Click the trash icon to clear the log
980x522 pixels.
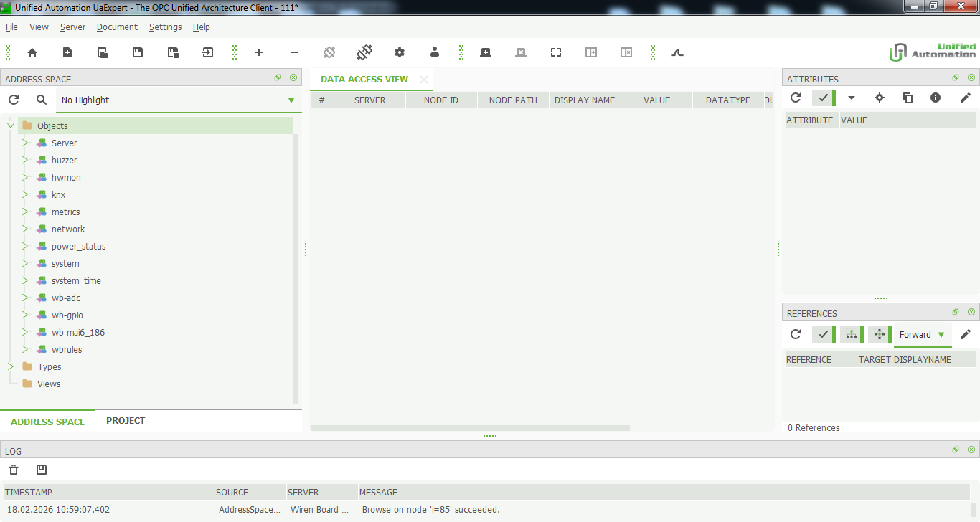click(14, 470)
